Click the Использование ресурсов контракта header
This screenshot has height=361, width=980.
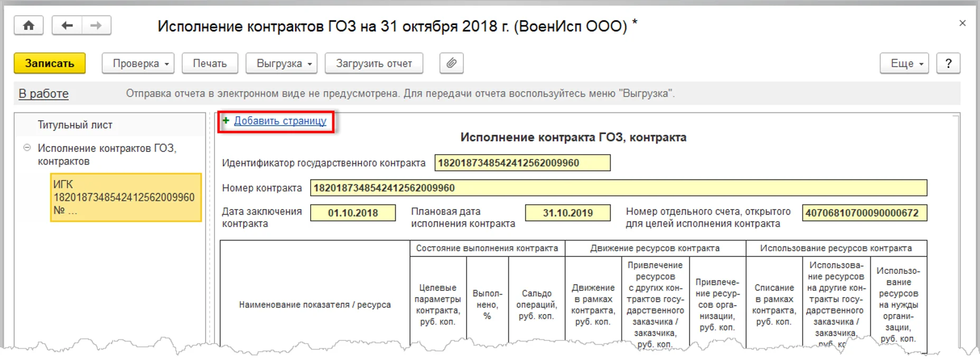836,249
